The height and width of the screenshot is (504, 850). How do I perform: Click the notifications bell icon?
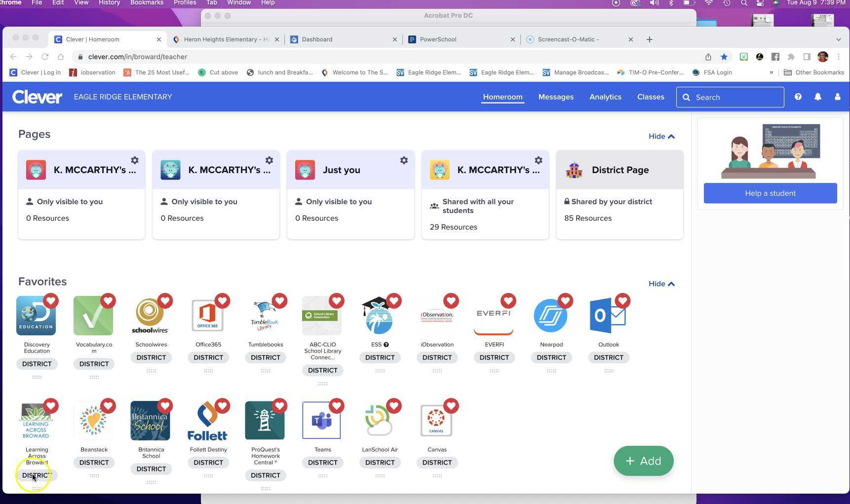click(x=818, y=97)
